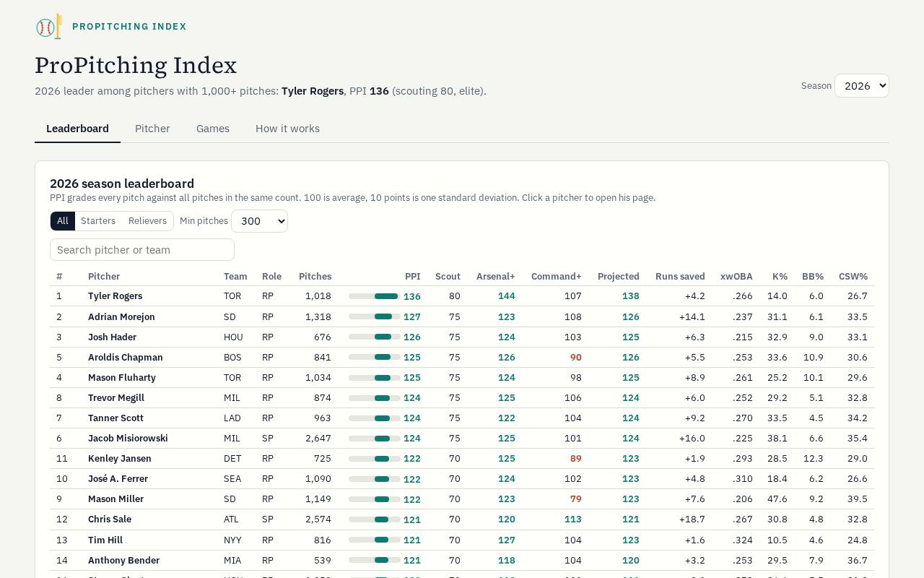Click Tim Hill's Arsenal+ value 127
Image resolution: width=924 pixels, height=578 pixels.
(507, 540)
